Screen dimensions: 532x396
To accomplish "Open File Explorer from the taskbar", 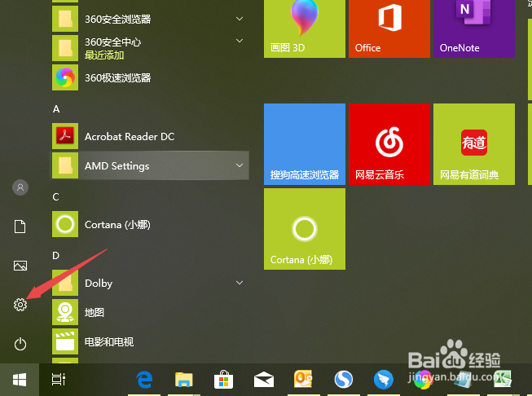I will (184, 380).
